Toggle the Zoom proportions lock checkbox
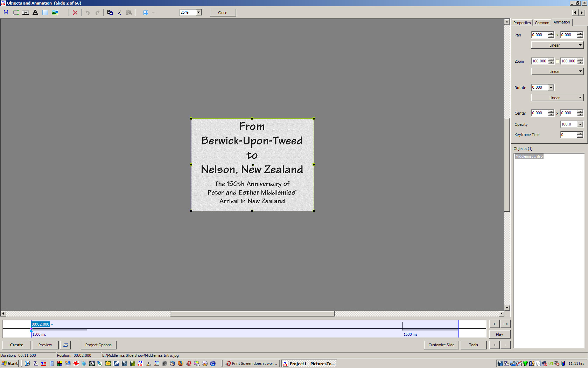 [557, 61]
